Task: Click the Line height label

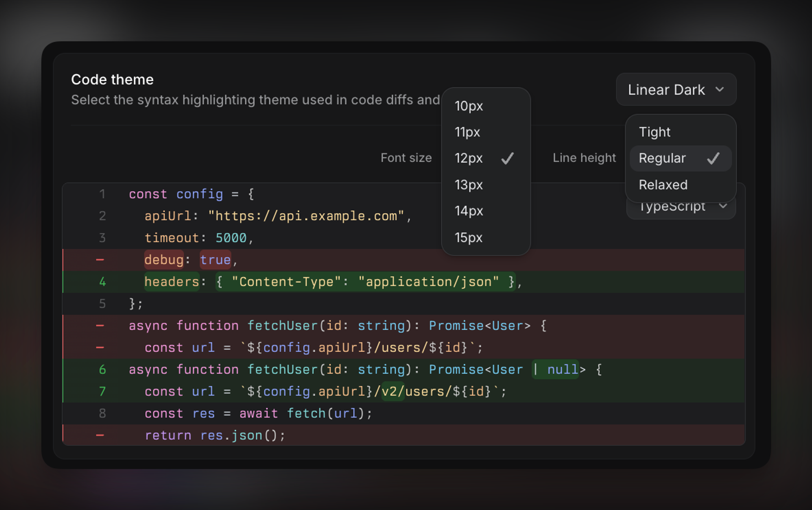Action: click(x=584, y=158)
